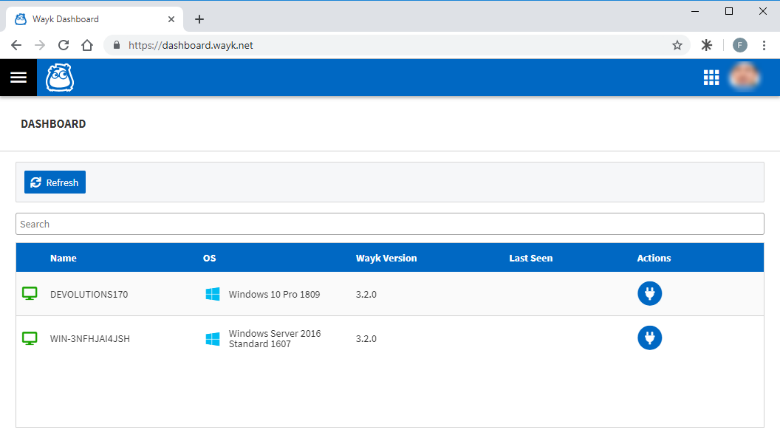Sort by Wayk Version column header
780x438 pixels.
click(387, 258)
